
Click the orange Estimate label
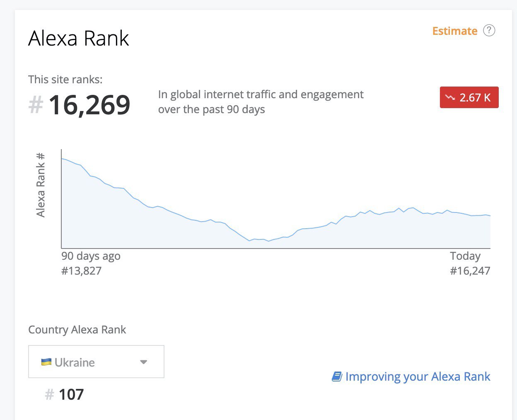click(455, 31)
